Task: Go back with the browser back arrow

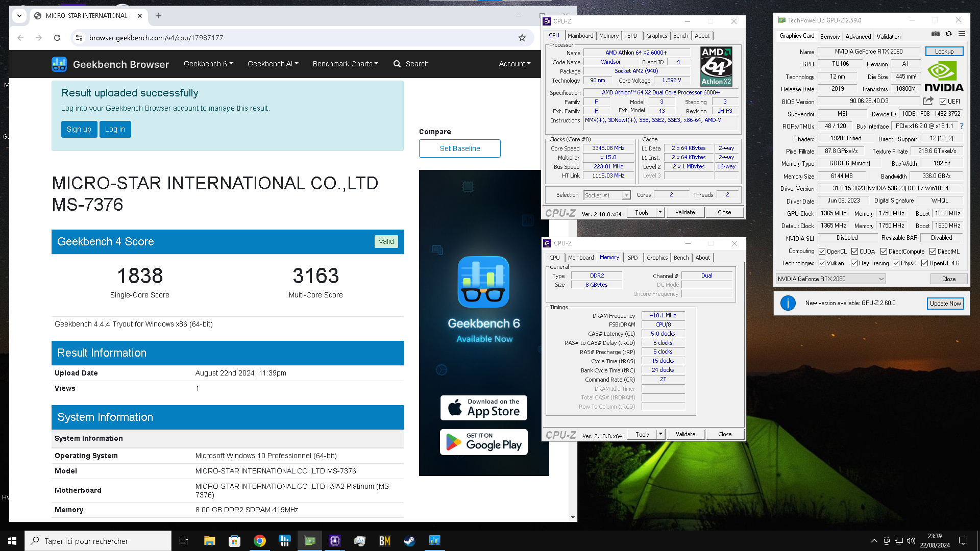Action: point(20,38)
